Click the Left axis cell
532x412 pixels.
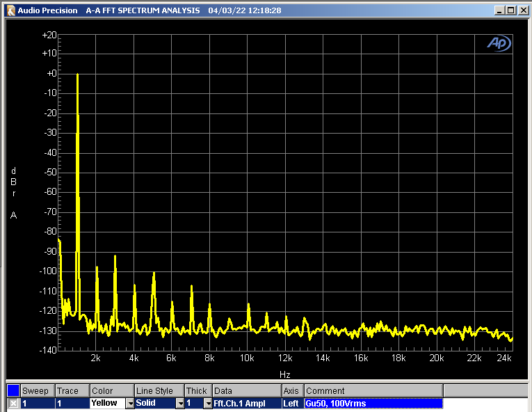pyautogui.click(x=291, y=403)
